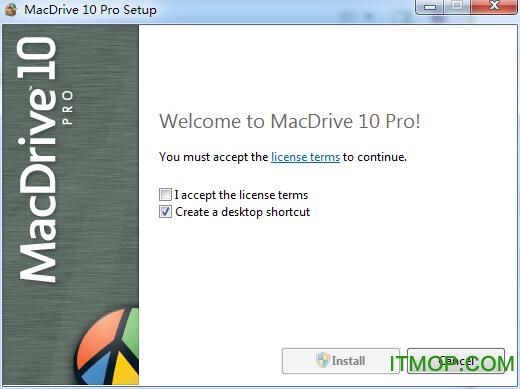Click the colorful MacDrive logo in sidebar
520x389 pixels.
tap(107, 347)
